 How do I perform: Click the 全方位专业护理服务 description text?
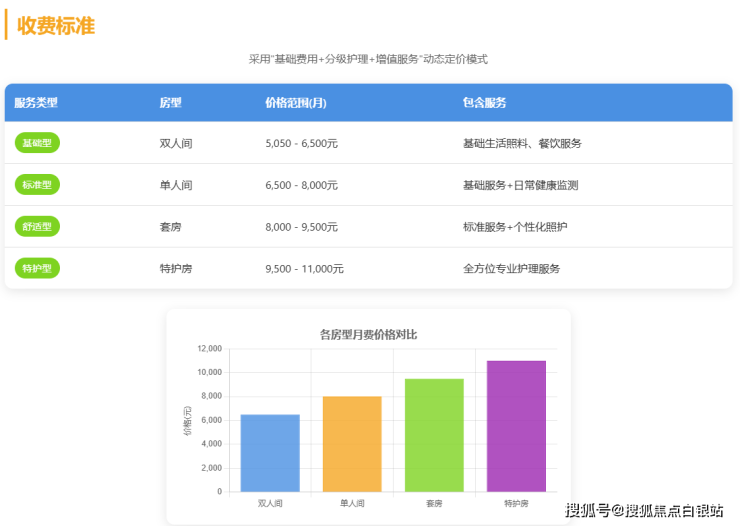pos(511,269)
